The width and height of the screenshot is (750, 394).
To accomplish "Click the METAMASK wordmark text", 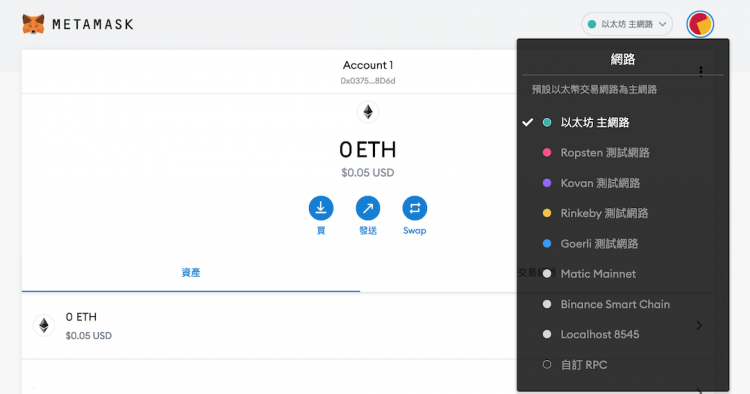I will pos(92,24).
